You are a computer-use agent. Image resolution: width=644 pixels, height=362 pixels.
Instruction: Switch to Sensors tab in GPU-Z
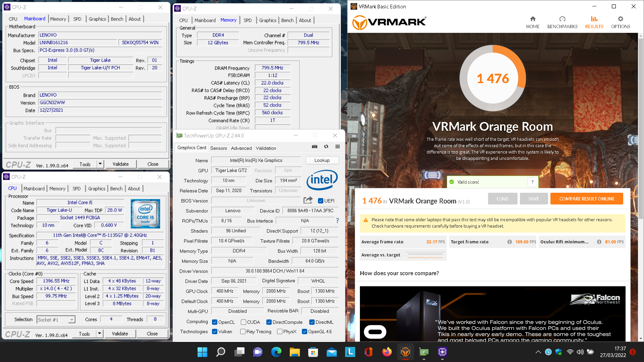point(218,148)
